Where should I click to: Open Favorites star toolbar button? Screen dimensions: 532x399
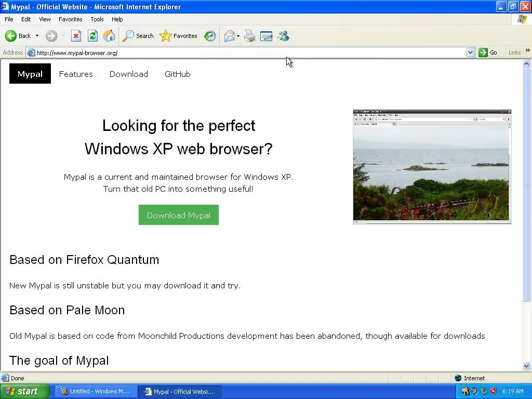(x=179, y=36)
